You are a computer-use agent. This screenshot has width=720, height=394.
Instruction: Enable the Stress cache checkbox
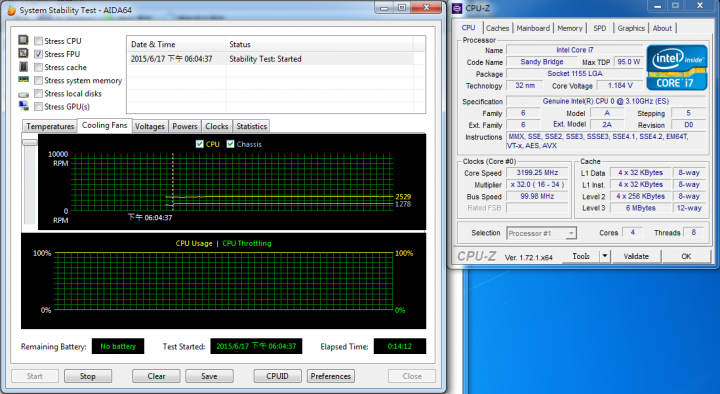pyautogui.click(x=39, y=68)
